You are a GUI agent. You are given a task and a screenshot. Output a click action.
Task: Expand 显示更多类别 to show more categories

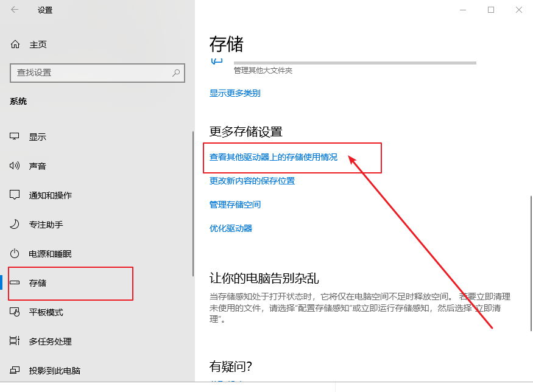(234, 93)
